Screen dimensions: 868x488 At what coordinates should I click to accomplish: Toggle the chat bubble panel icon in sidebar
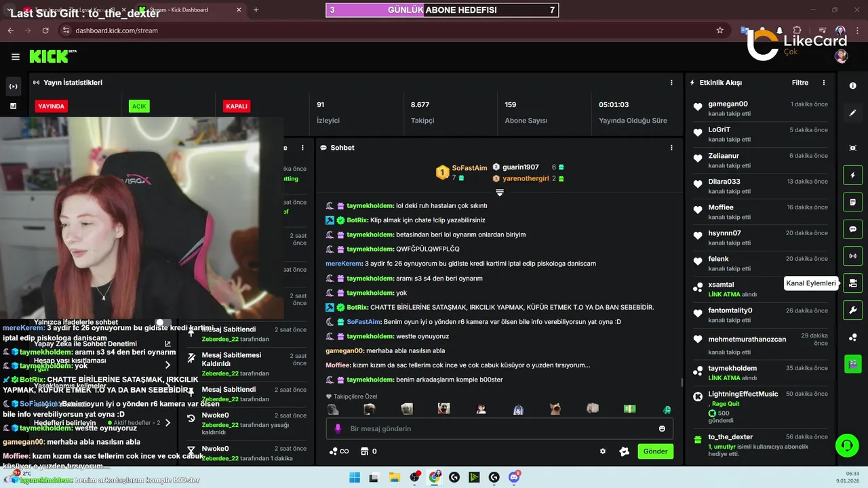[x=853, y=229]
